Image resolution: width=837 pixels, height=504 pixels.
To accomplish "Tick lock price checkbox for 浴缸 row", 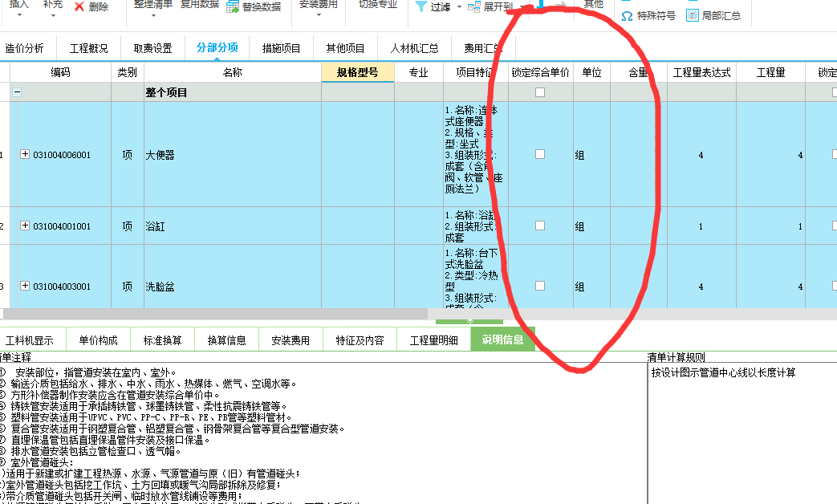I will (540, 226).
